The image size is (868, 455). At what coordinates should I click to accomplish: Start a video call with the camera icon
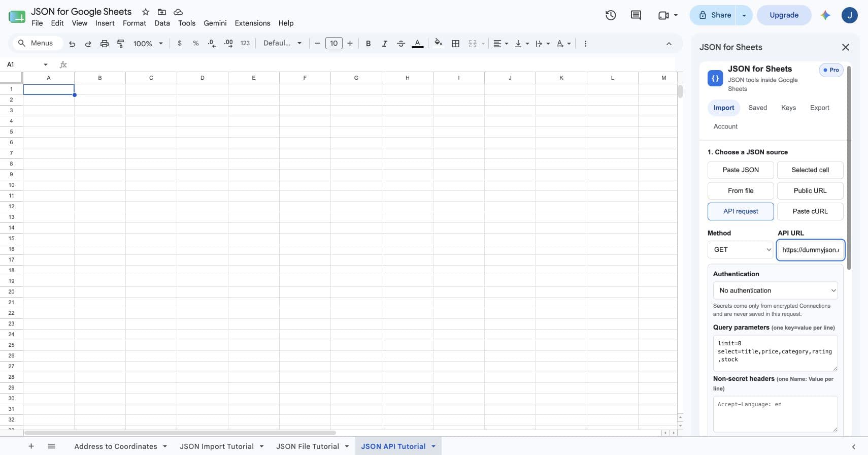coord(663,15)
